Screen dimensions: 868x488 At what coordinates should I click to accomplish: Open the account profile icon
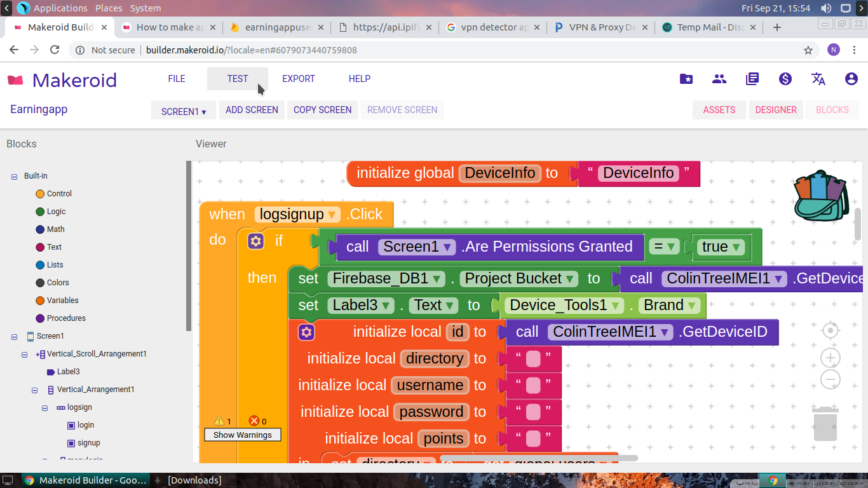pyautogui.click(x=851, y=79)
